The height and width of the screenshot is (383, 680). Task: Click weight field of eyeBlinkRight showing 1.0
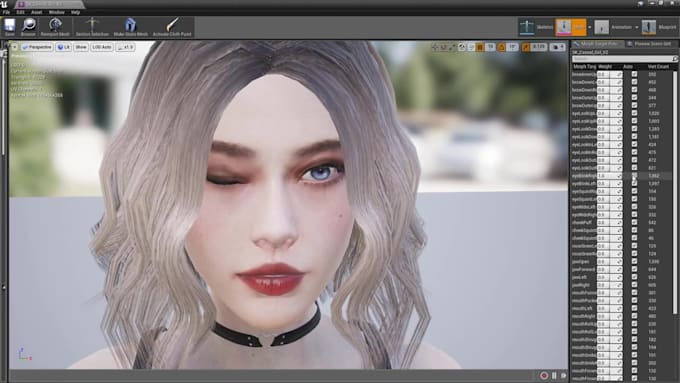click(x=610, y=176)
